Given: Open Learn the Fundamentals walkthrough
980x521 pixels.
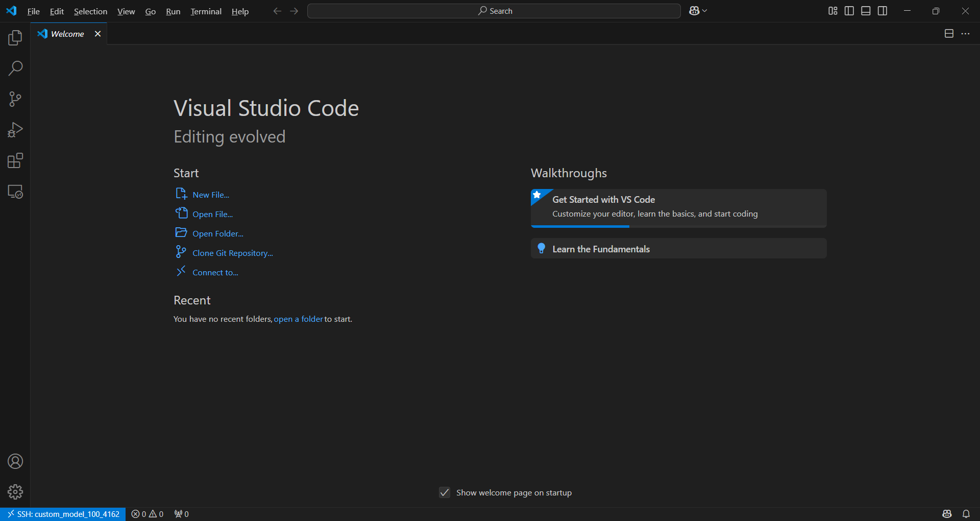Looking at the screenshot, I should pyautogui.click(x=678, y=248).
